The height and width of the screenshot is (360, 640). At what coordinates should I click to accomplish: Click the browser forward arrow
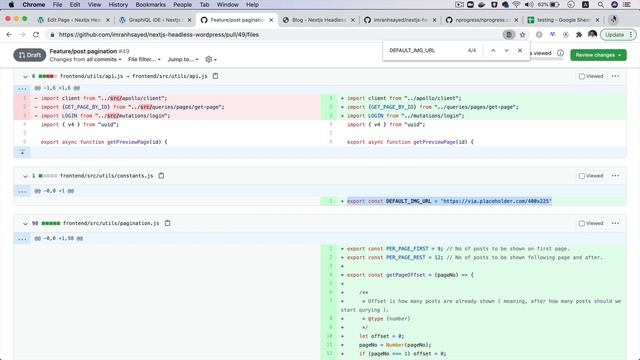pyautogui.click(x=22, y=35)
